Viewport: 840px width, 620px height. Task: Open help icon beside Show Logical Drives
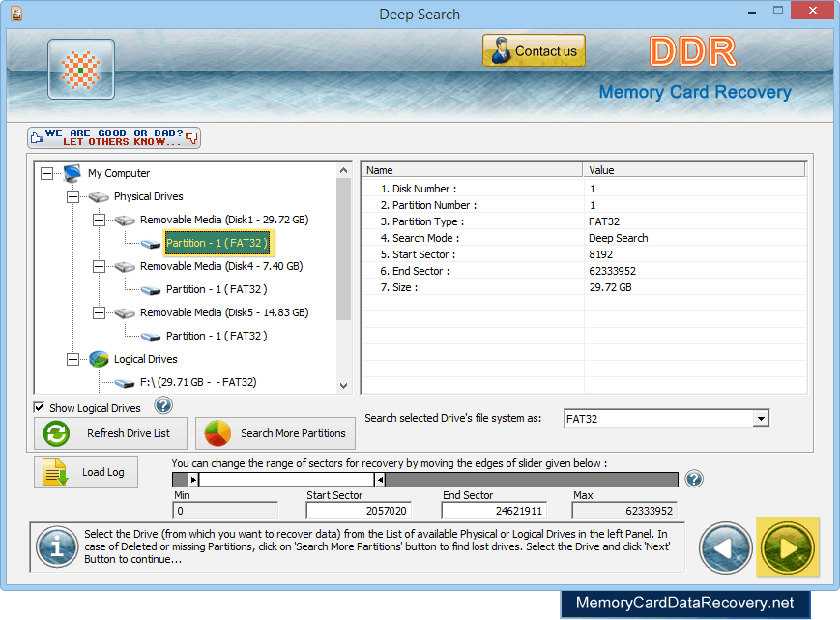coord(163,405)
